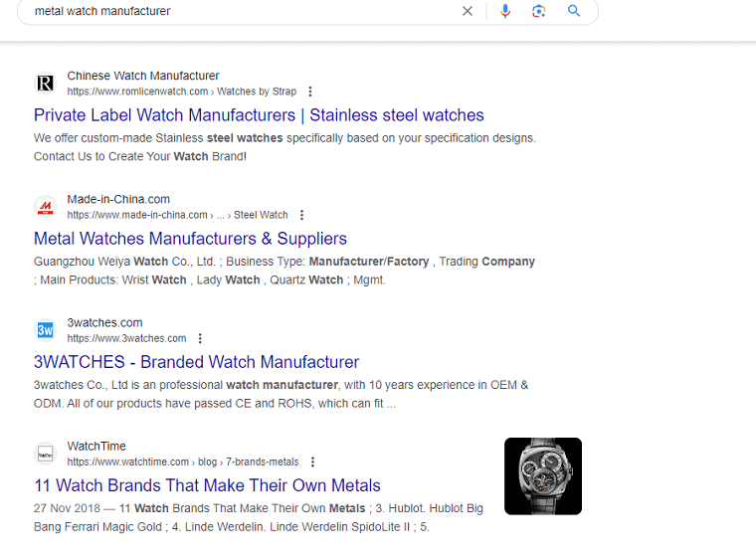Click the made-in-china.com Steel Watch URL
Screen dimensions: 756x556
177,215
